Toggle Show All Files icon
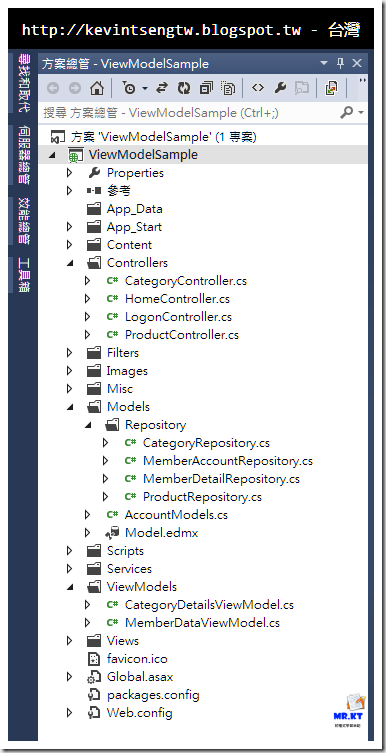The image size is (386, 753). 229,88
